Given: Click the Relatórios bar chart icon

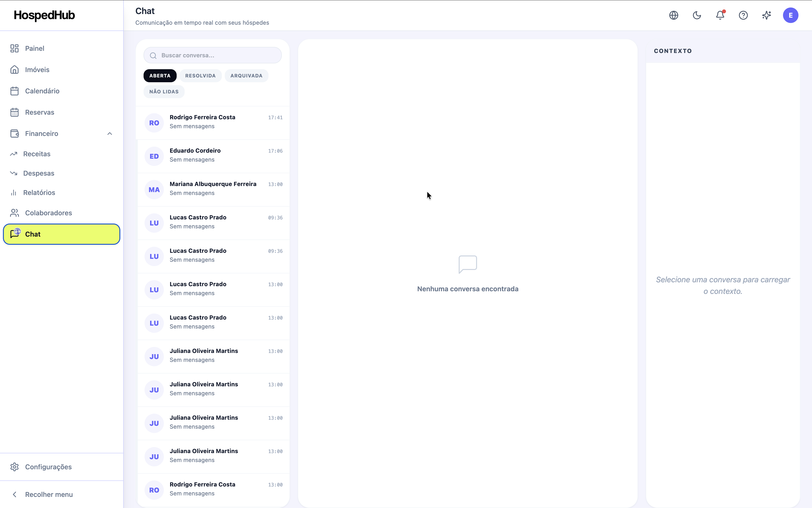Looking at the screenshot, I should coord(14,193).
